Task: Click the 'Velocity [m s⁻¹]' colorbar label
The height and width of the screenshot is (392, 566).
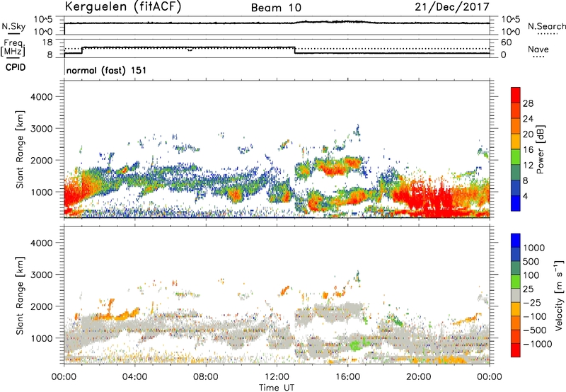Action: [x=559, y=295]
